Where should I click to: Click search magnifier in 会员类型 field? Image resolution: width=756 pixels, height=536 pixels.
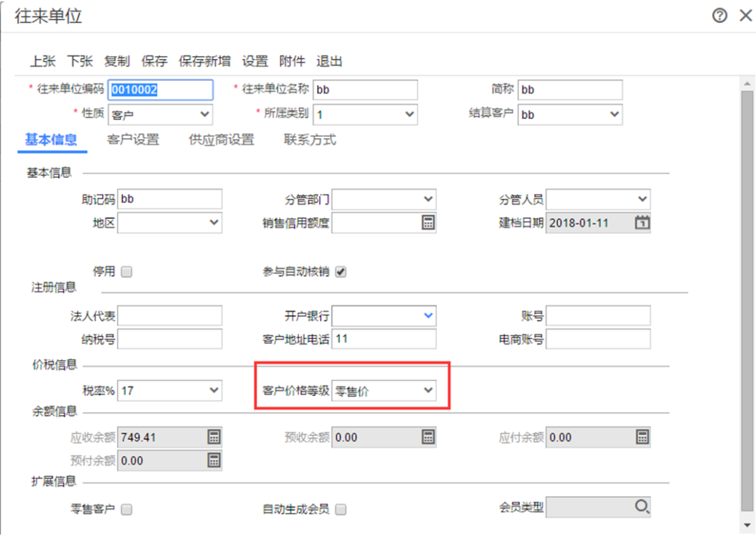642,507
